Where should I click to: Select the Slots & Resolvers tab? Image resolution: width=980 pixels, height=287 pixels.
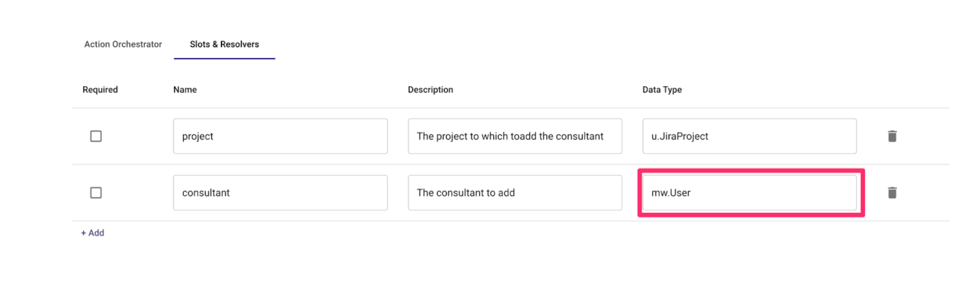pos(224,44)
